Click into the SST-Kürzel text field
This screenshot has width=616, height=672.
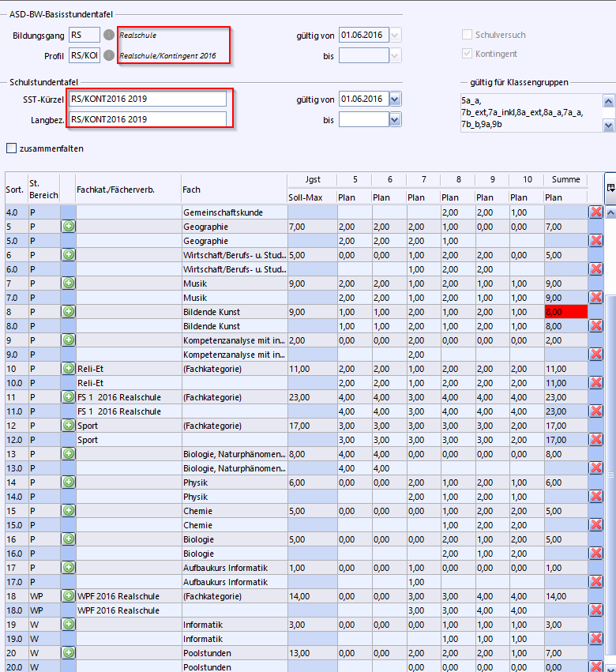coord(148,99)
